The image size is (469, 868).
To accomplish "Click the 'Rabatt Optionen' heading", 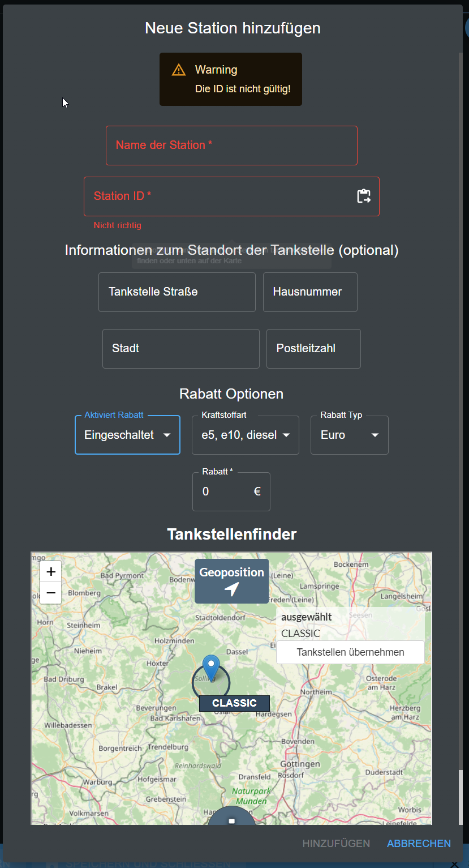I will 231,394.
